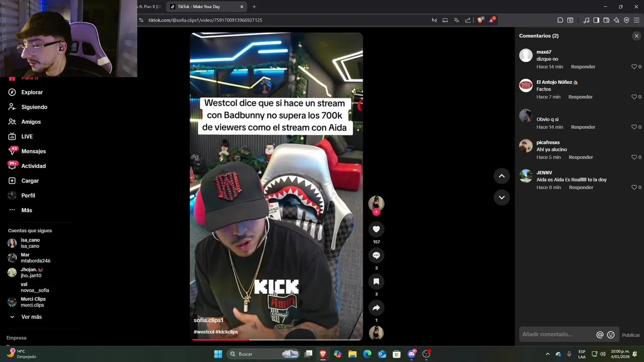
Task: Reply to 'Obvio q si' comment
Action: pyautogui.click(x=583, y=127)
